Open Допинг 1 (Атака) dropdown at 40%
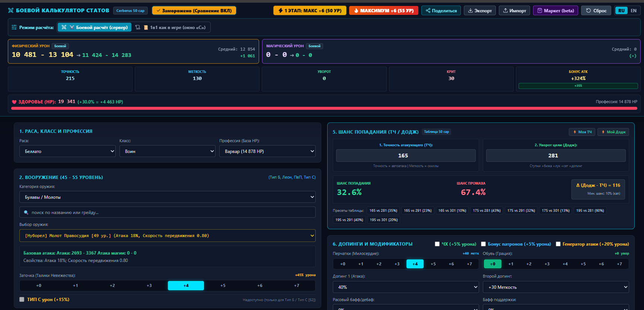644x310 pixels. pyautogui.click(x=406, y=287)
